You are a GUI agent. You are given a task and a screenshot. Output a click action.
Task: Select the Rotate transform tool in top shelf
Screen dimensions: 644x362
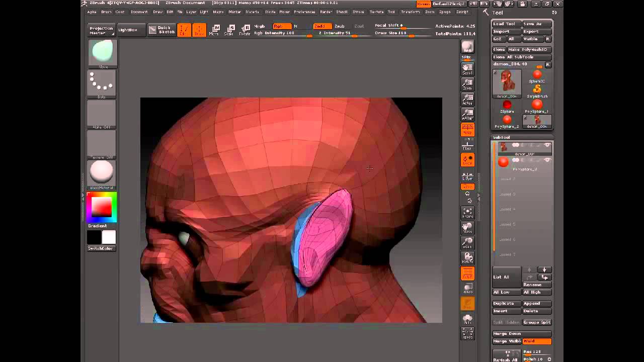245,30
